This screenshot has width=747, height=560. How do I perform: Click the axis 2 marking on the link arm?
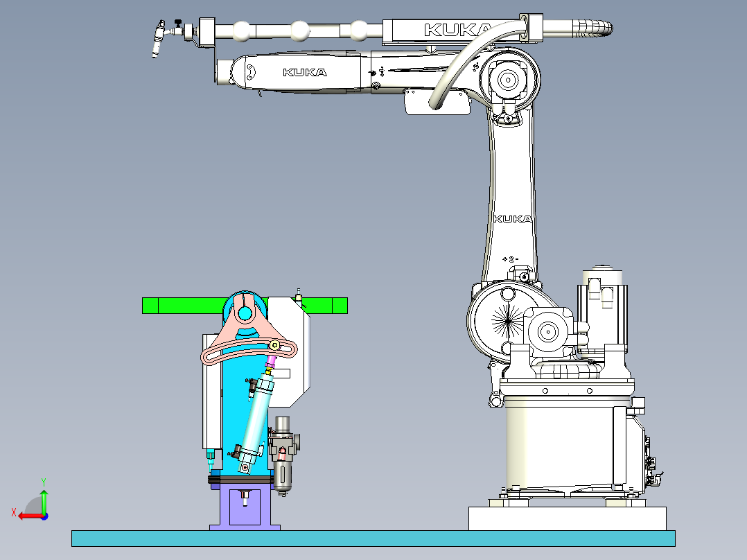click(511, 259)
